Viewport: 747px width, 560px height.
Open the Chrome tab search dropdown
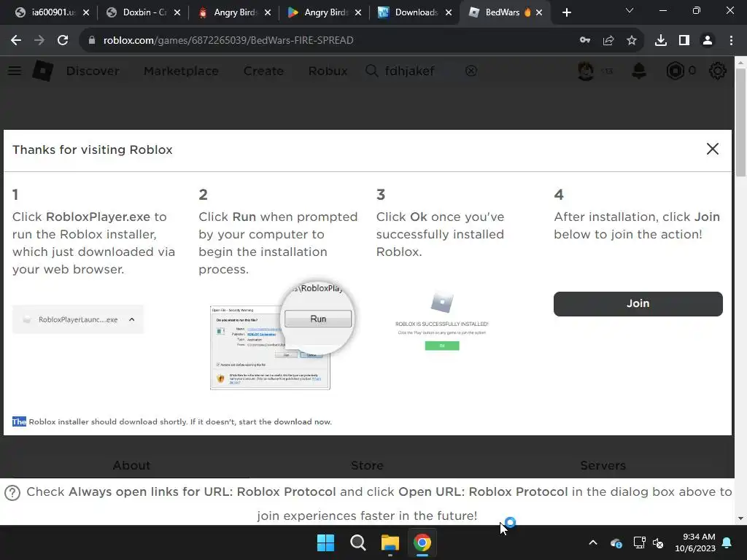click(x=630, y=10)
